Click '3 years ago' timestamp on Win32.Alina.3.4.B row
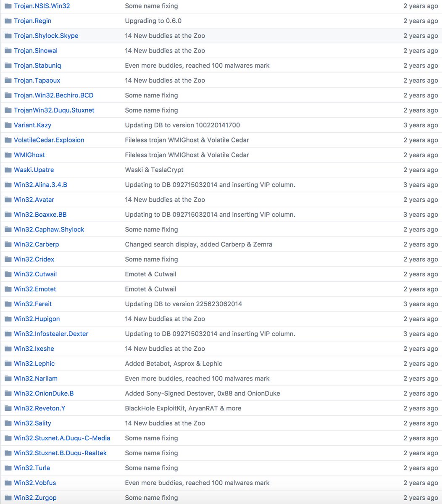This screenshot has width=442, height=504. [421, 185]
